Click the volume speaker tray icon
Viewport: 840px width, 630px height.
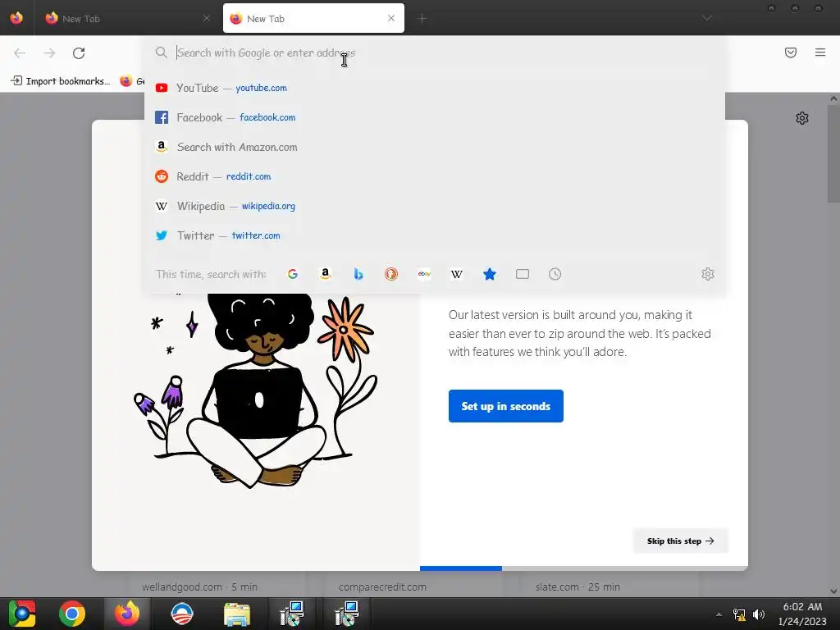pyautogui.click(x=759, y=614)
